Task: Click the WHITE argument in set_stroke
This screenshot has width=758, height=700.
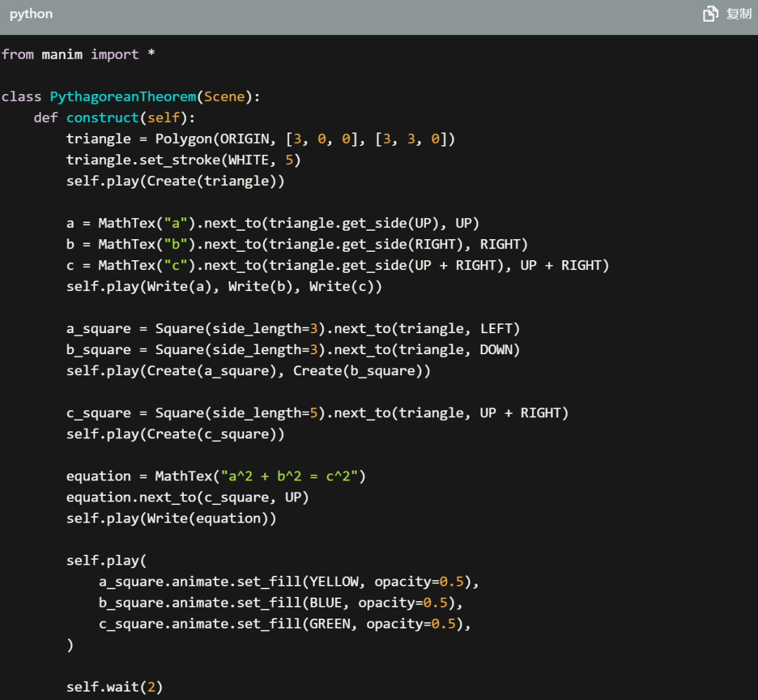Action: pos(248,160)
